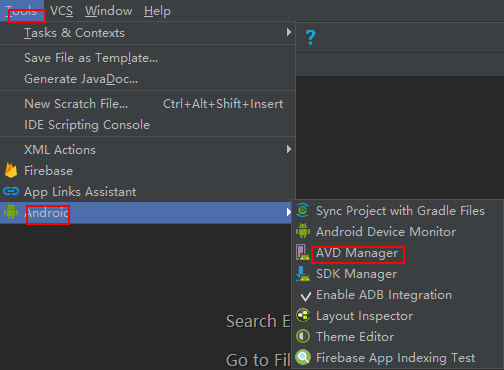Image resolution: width=504 pixels, height=370 pixels.
Task: Expand the Android submenu arrow
Action: click(289, 212)
